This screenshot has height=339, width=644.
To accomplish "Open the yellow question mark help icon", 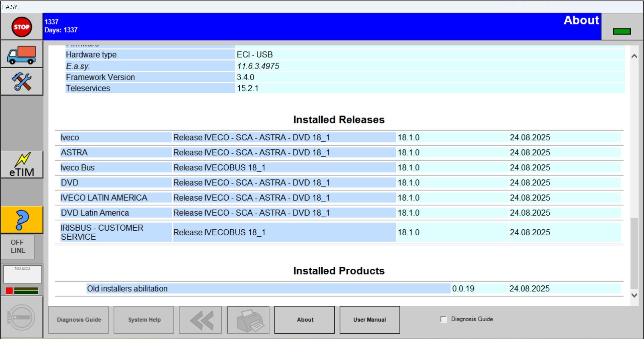I will click(x=22, y=220).
